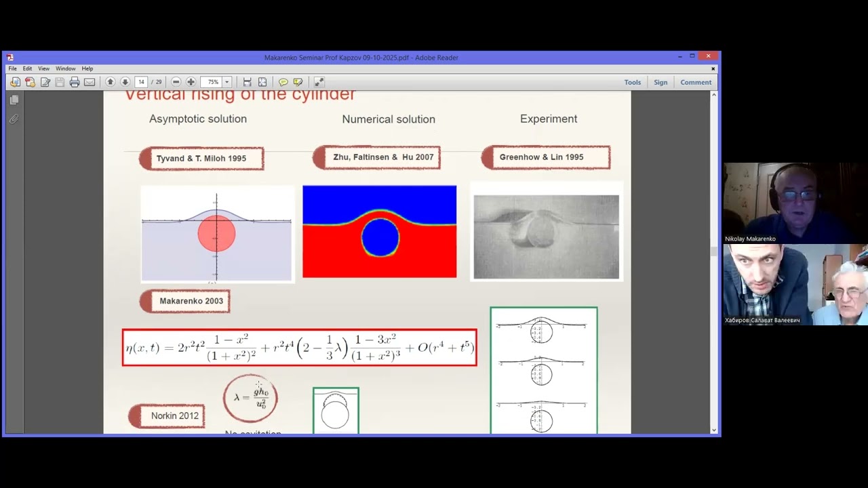Image resolution: width=868 pixels, height=488 pixels.
Task: Click the grayscale experiment photograph
Action: tap(547, 237)
